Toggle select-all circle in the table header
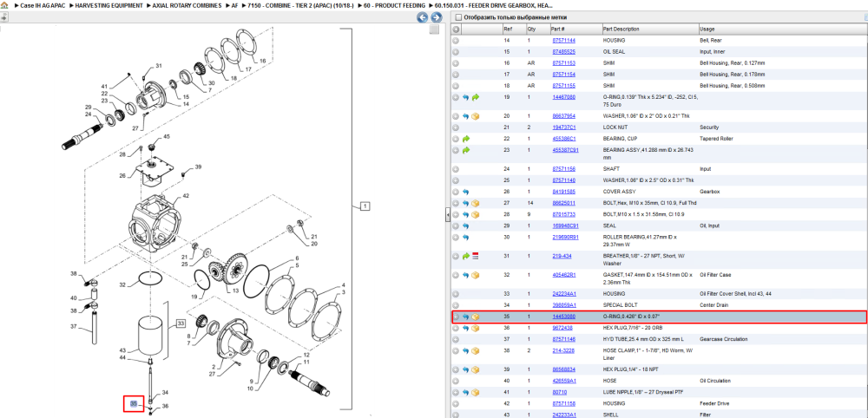The height and width of the screenshot is (418, 868). (x=457, y=29)
